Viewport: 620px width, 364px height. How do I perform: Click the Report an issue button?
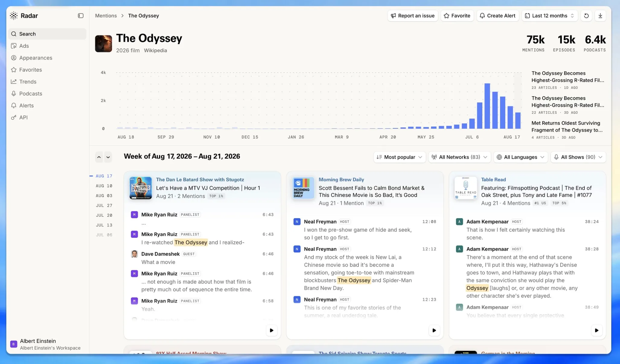413,16
